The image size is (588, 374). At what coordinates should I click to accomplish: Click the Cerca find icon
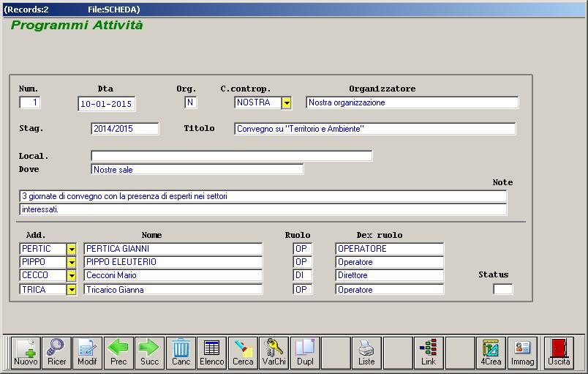[243, 353]
